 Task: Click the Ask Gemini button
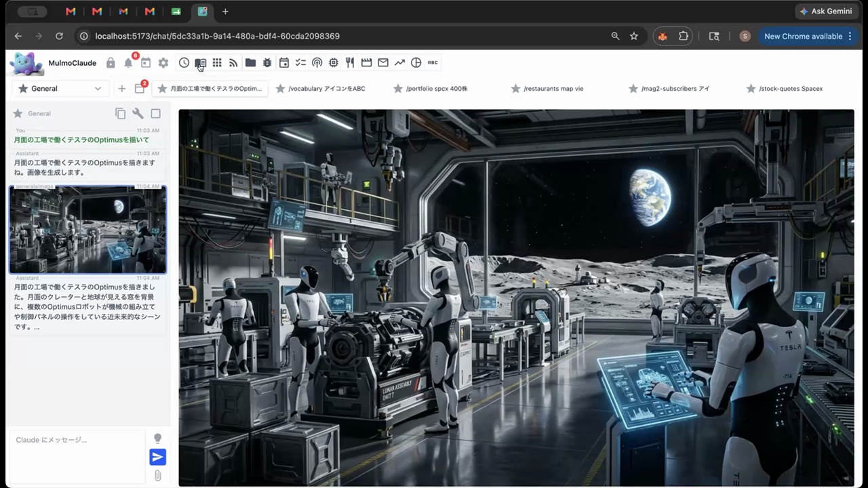tap(825, 11)
